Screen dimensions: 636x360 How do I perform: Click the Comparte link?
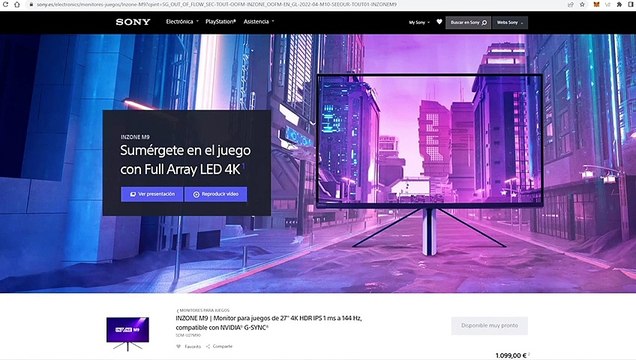[222, 347]
